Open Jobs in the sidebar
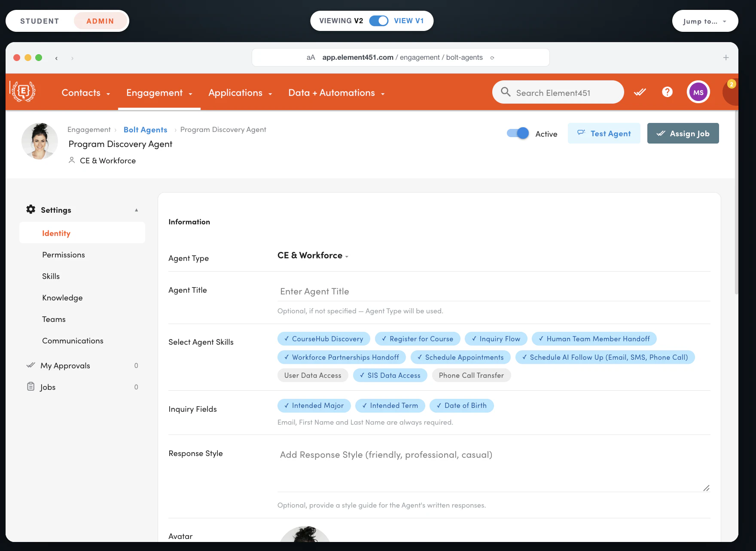Screen dimensions: 756x551 coord(82,387)
